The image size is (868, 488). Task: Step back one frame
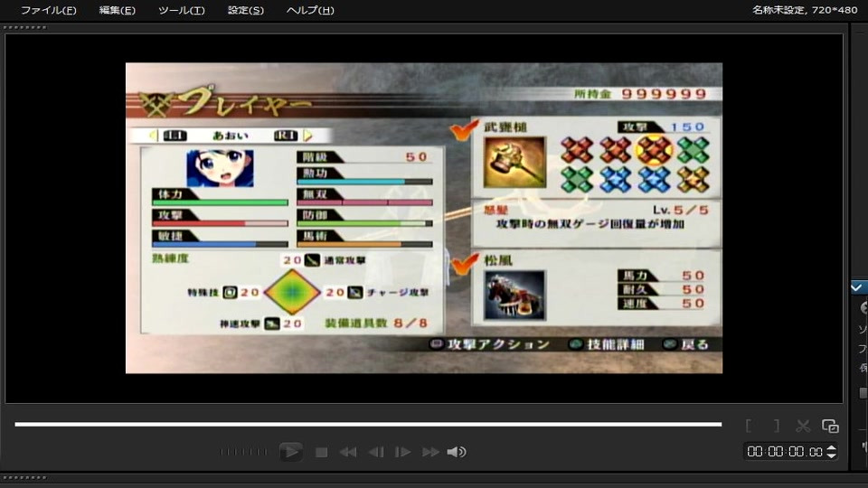tap(376, 452)
